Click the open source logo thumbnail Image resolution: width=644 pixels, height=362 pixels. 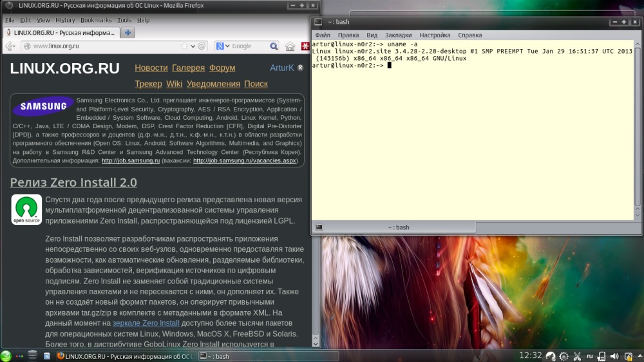pyautogui.click(x=26, y=209)
